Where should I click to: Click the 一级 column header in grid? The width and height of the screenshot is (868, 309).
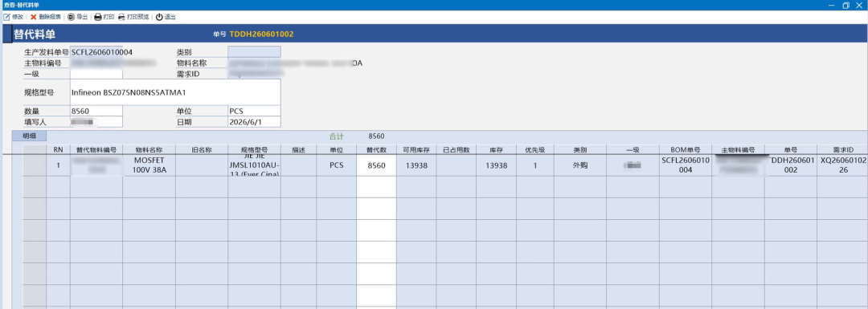point(633,150)
